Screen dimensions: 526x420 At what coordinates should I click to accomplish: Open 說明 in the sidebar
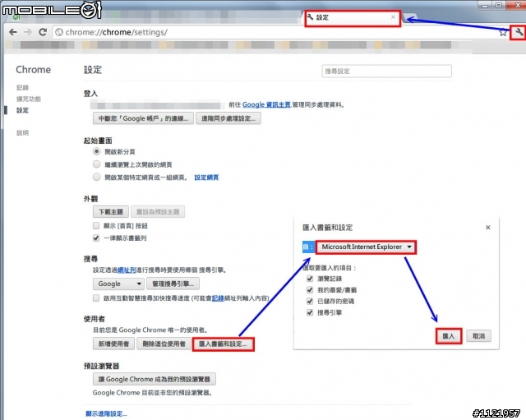22,133
